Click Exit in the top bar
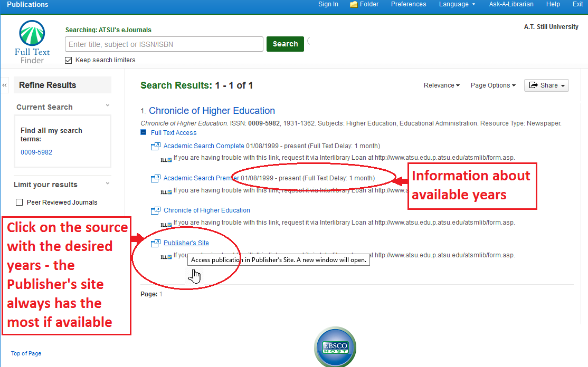This screenshot has height=367, width=588. (x=577, y=4)
